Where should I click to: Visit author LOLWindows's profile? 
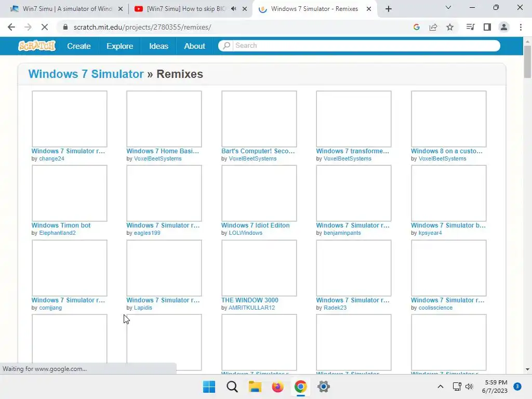pos(245,233)
